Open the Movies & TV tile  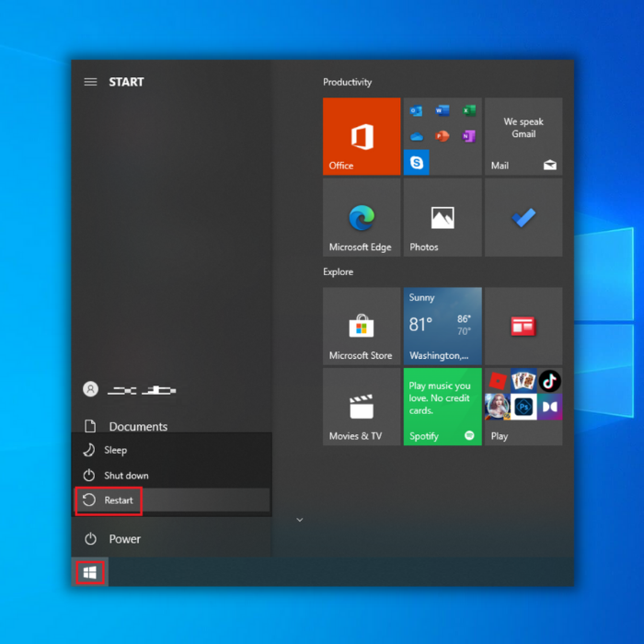pos(362,407)
